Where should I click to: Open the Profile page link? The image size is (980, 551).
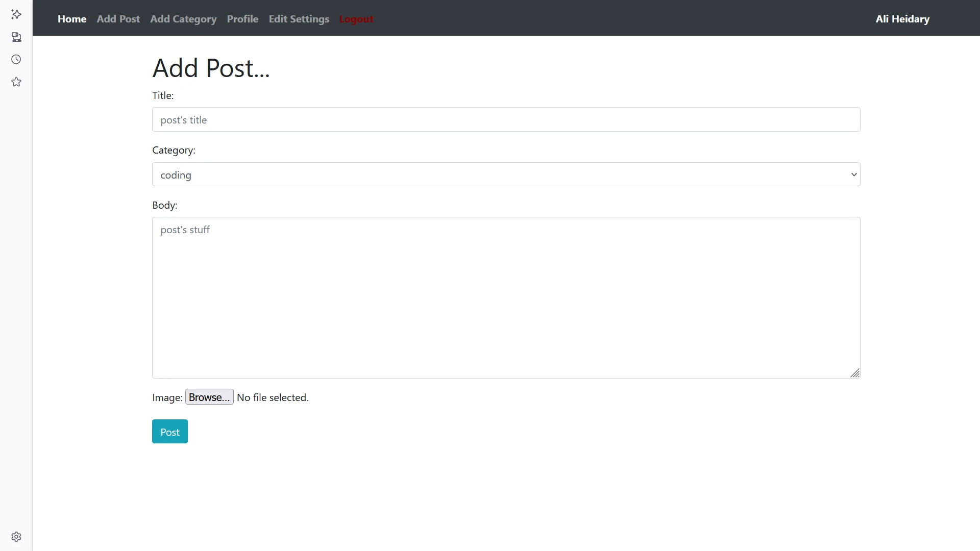coord(242,19)
